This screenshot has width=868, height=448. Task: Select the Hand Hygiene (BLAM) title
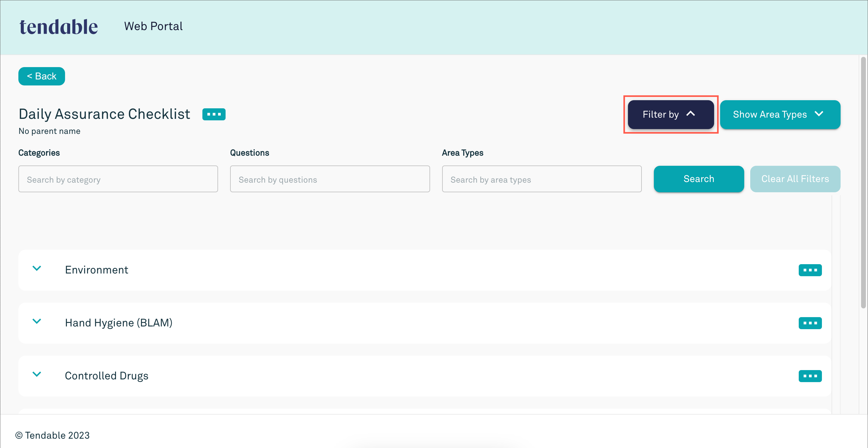[119, 323]
